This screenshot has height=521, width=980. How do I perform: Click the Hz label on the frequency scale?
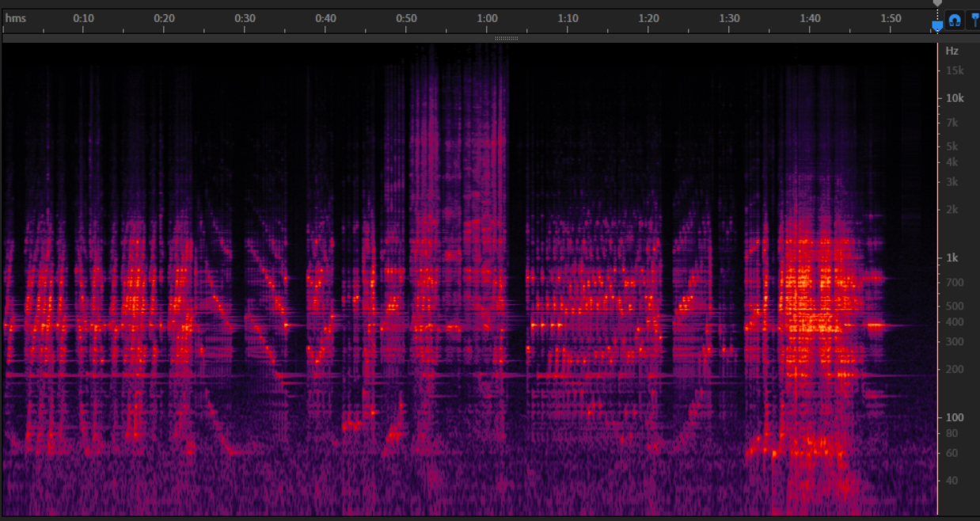coord(952,51)
